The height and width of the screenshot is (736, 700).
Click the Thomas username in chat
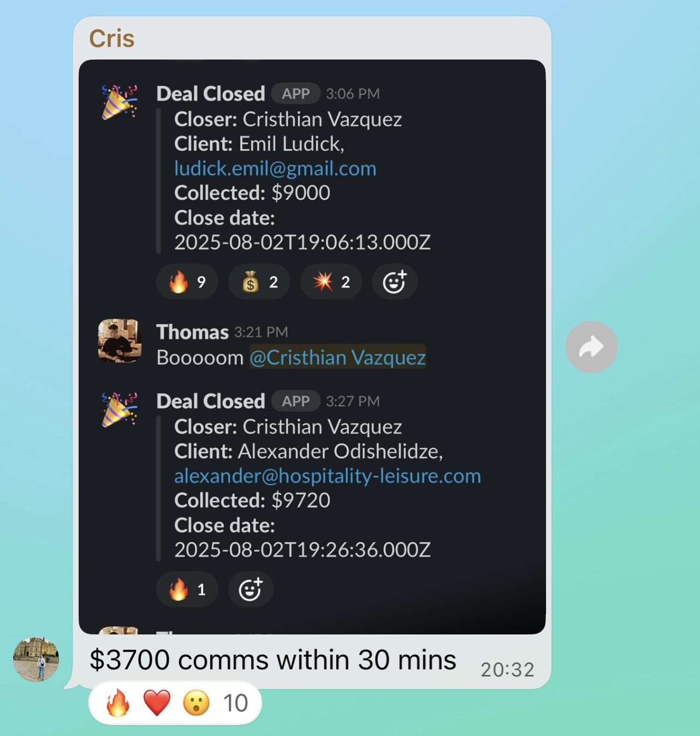click(x=192, y=332)
